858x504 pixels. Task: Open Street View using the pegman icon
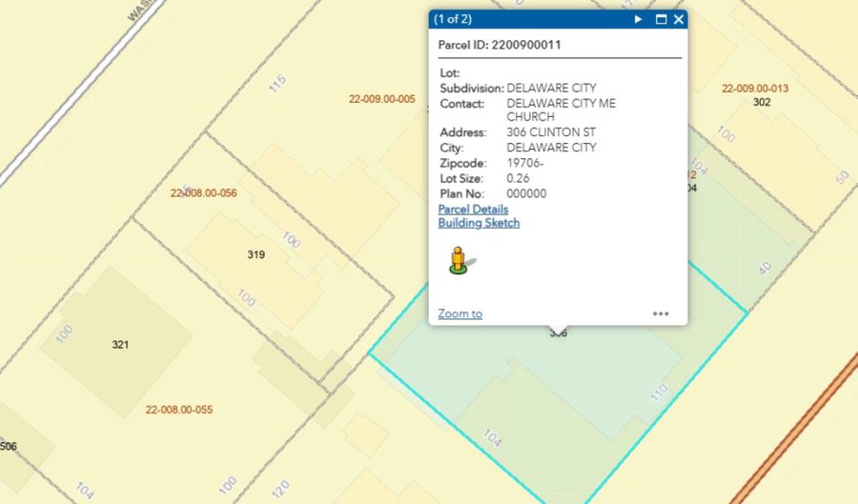[460, 260]
